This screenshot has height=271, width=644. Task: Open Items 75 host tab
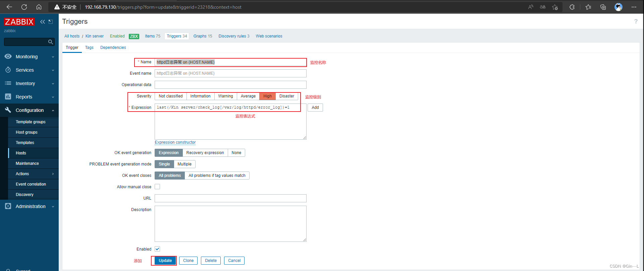click(153, 36)
